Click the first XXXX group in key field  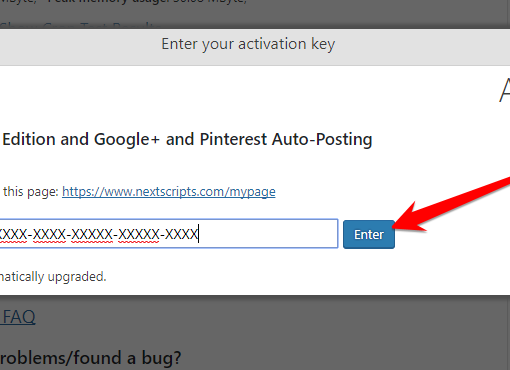(x=13, y=234)
